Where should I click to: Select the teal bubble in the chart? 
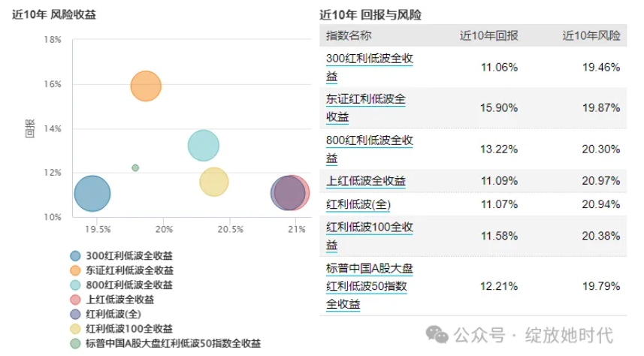pyautogui.click(x=203, y=146)
